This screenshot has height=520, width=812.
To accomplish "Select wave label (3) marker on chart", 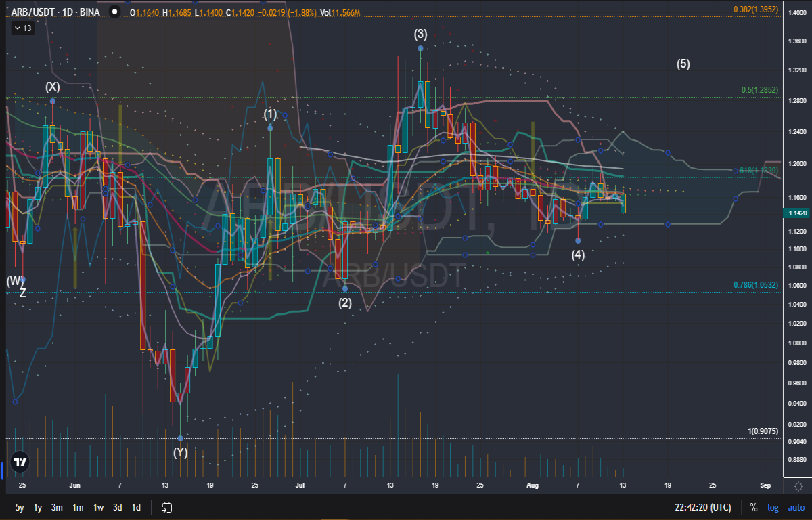I will (x=421, y=34).
